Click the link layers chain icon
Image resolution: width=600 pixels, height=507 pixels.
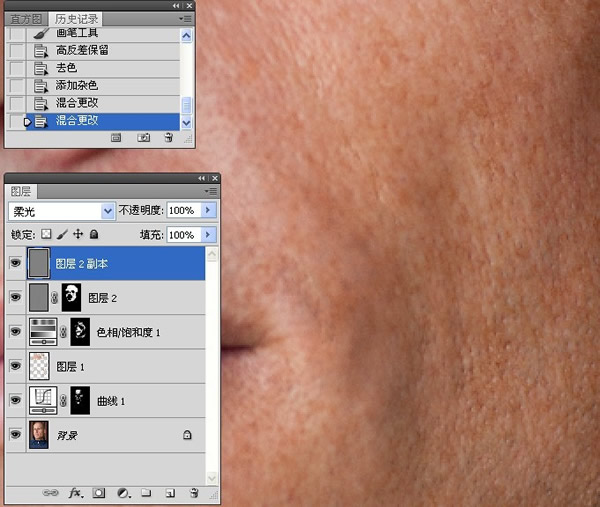pos(50,493)
